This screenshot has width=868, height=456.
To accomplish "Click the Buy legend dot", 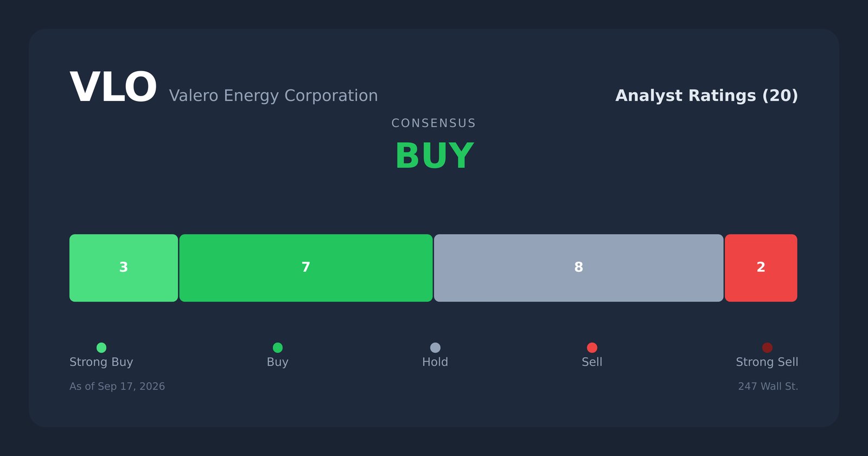I will pos(278,347).
